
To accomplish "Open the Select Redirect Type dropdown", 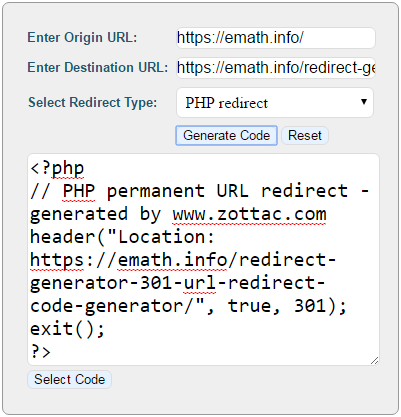I will 275,103.
